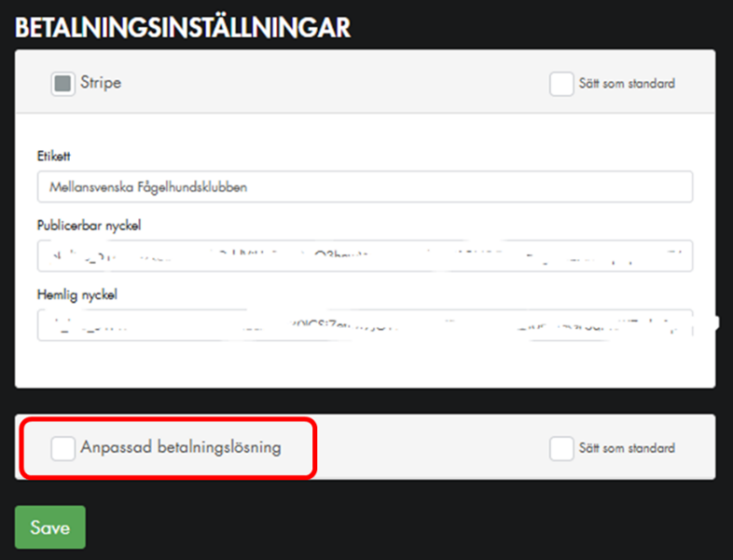Click the Stripe label text
733x560 pixels.
click(x=101, y=83)
